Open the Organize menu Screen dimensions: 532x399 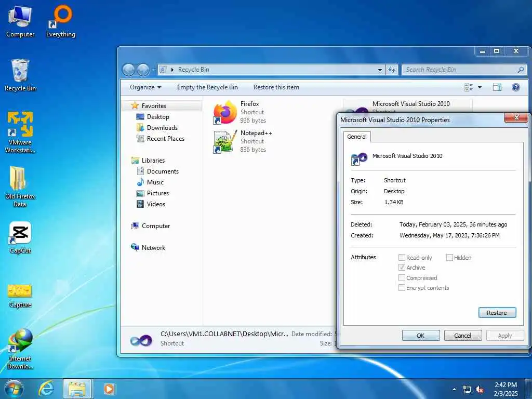[145, 87]
